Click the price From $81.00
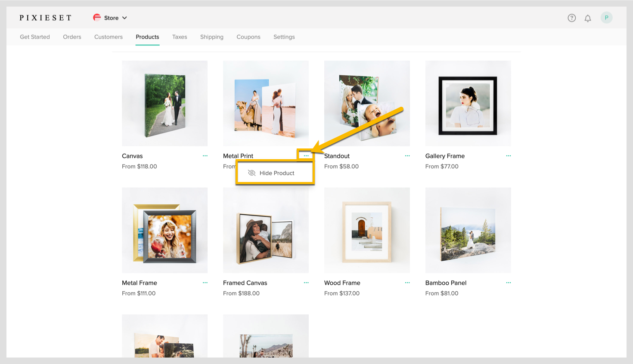This screenshot has width=633, height=364. pyautogui.click(x=442, y=293)
